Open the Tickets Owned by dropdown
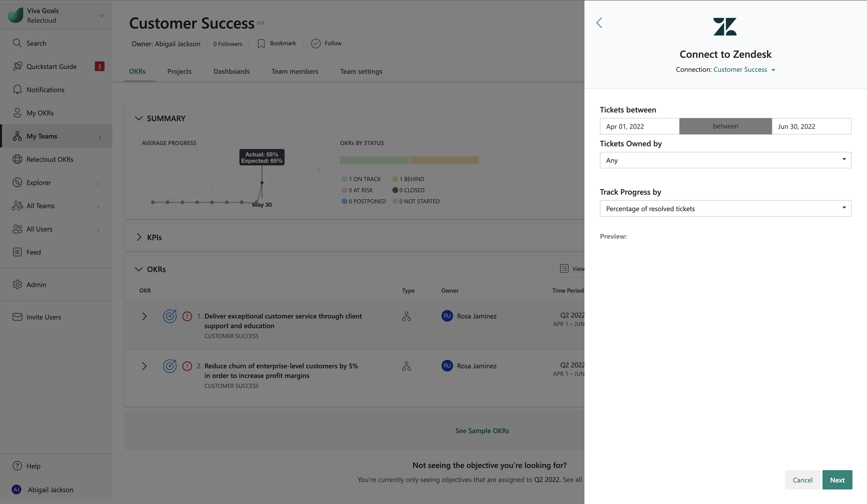This screenshot has width=867, height=504. click(725, 160)
